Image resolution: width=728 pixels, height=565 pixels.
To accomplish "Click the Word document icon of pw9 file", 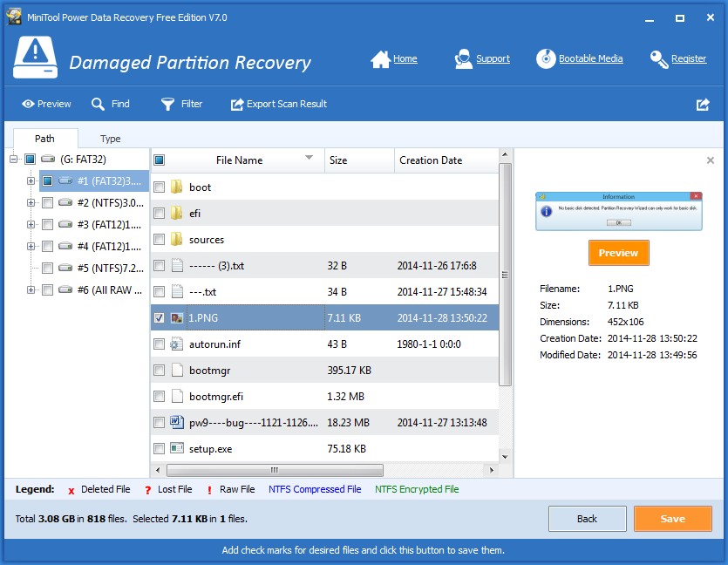I will [x=176, y=422].
